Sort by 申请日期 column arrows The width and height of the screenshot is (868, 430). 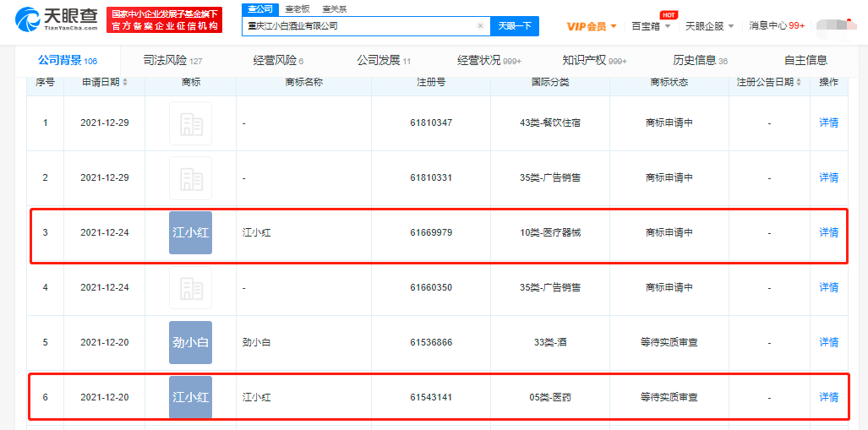click(x=125, y=83)
